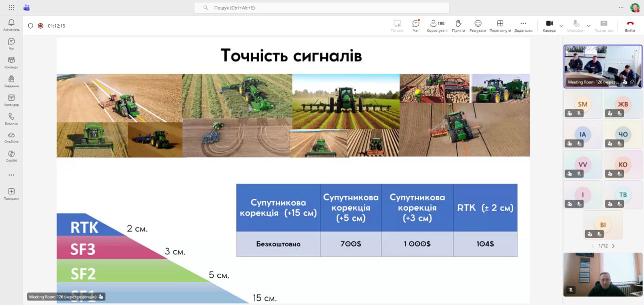The image size is (644, 305).
Task: Pin the Meeting Room 126 video tile
Action: click(632, 82)
